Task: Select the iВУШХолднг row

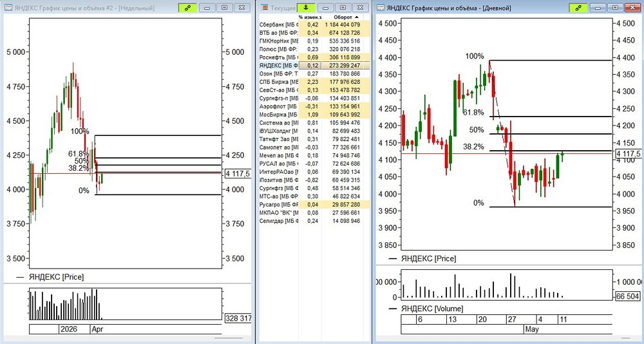Action: [314, 131]
